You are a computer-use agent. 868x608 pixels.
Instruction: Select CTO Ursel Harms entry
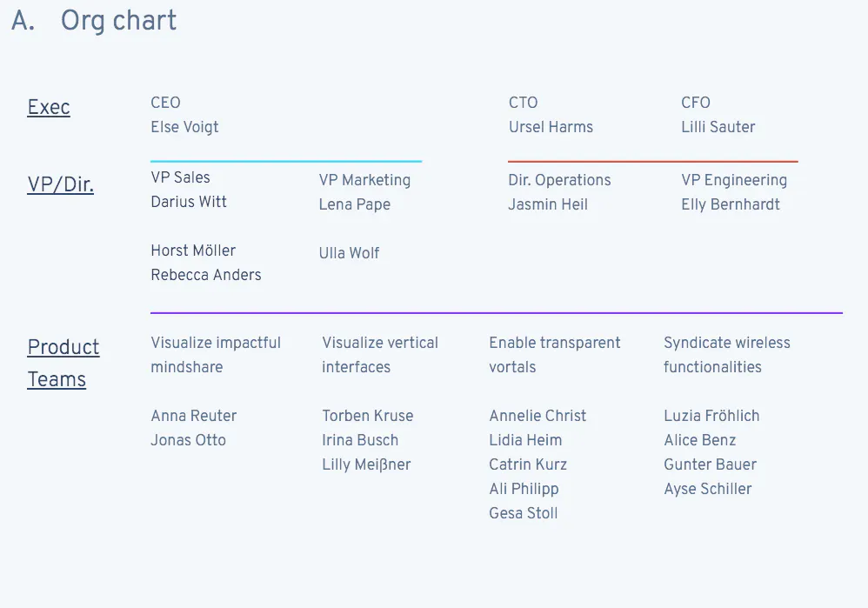pos(551,127)
